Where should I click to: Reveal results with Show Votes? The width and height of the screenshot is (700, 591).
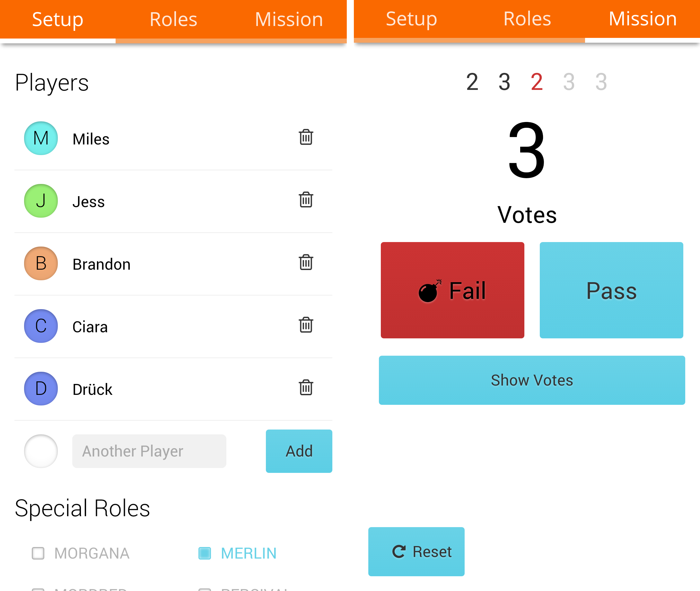[x=532, y=380]
